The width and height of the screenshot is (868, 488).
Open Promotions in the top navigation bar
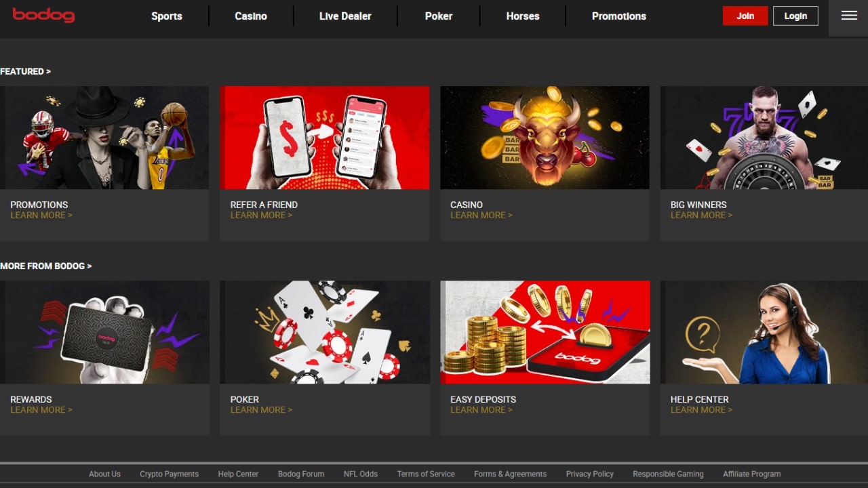(619, 16)
